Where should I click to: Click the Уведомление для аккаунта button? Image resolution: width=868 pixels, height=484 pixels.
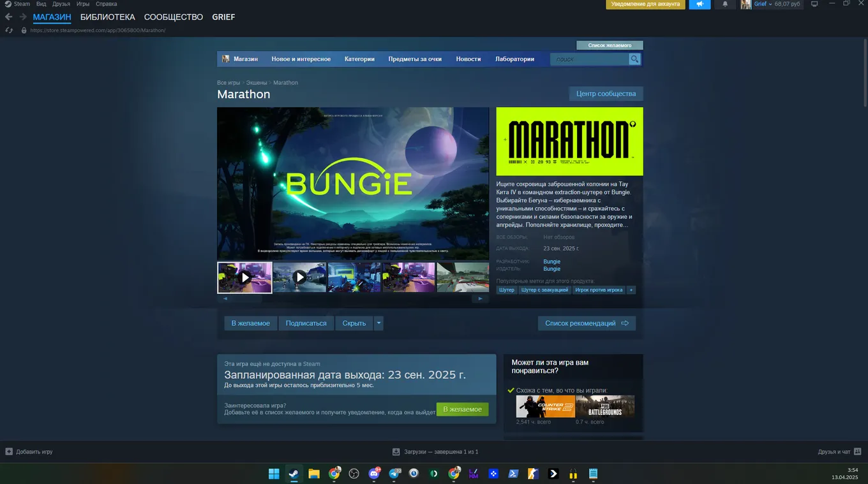click(x=645, y=4)
